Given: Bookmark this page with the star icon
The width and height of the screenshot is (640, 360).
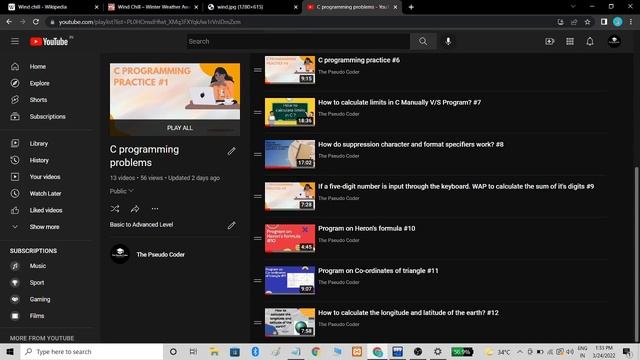Looking at the screenshot, I should click(587, 22).
